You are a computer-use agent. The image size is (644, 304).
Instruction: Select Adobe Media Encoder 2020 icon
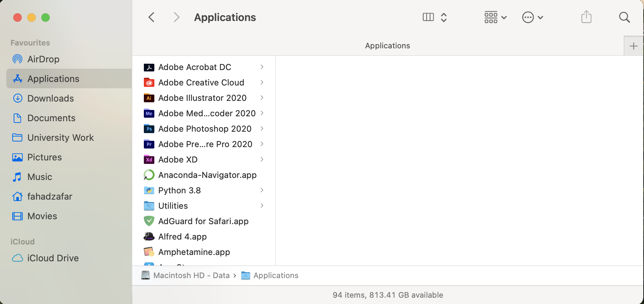pyautogui.click(x=149, y=113)
